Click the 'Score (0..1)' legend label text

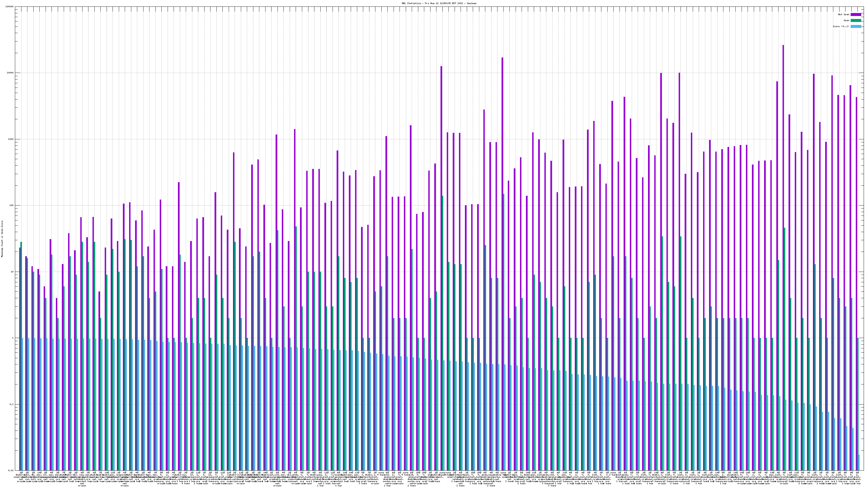[841, 26]
